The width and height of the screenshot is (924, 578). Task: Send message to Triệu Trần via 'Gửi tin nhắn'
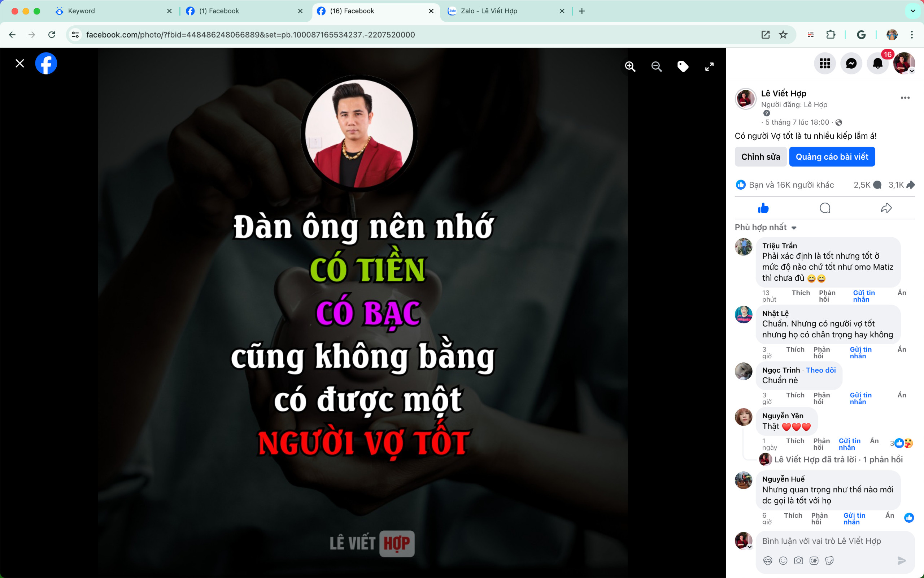pyautogui.click(x=864, y=296)
